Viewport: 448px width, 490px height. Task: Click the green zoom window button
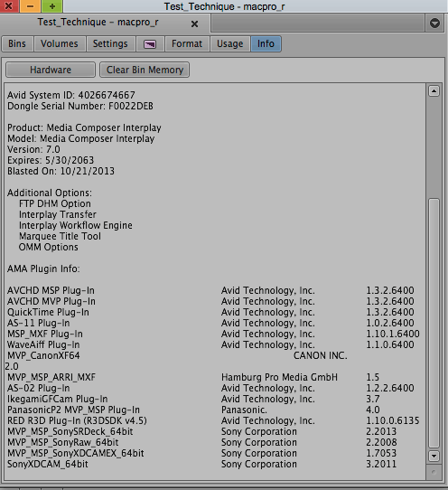pyautogui.click(x=51, y=6)
